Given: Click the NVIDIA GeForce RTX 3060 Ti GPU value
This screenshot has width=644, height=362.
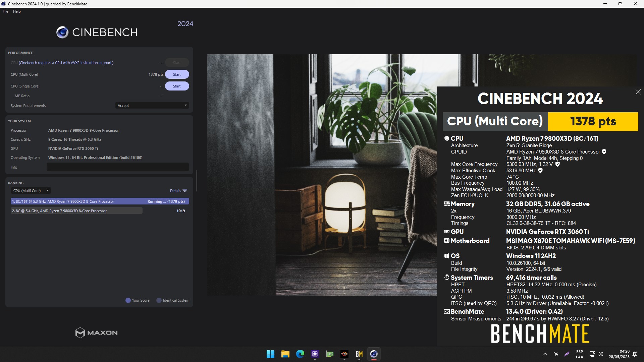Looking at the screenshot, I should click(73, 148).
